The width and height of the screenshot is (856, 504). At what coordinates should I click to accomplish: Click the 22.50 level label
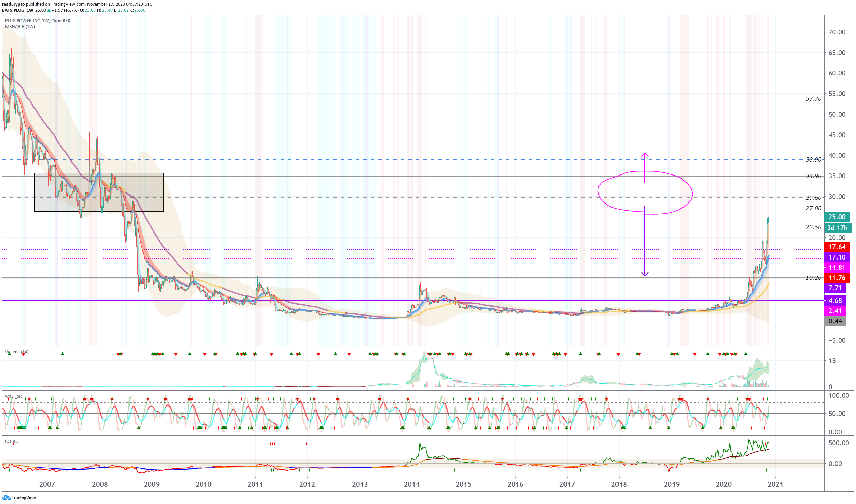[813, 227]
